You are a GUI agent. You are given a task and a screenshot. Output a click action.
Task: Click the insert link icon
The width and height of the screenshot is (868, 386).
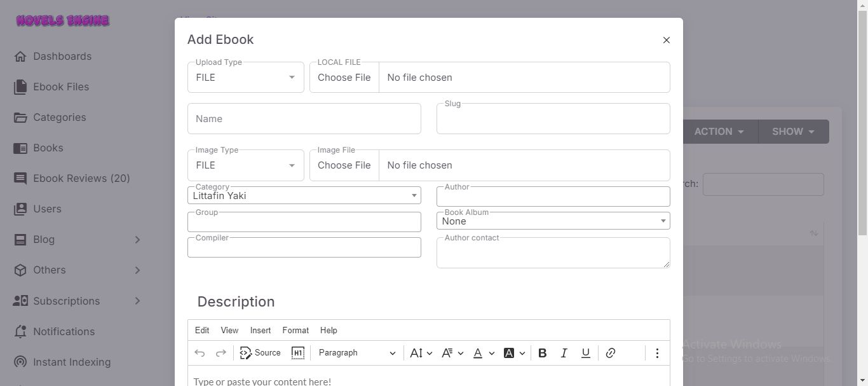click(x=610, y=353)
